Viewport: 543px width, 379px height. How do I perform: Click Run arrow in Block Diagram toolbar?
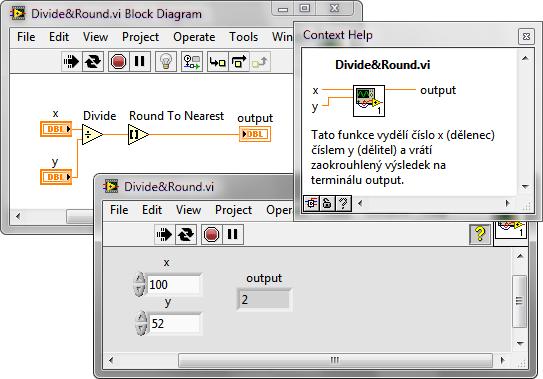(x=71, y=62)
